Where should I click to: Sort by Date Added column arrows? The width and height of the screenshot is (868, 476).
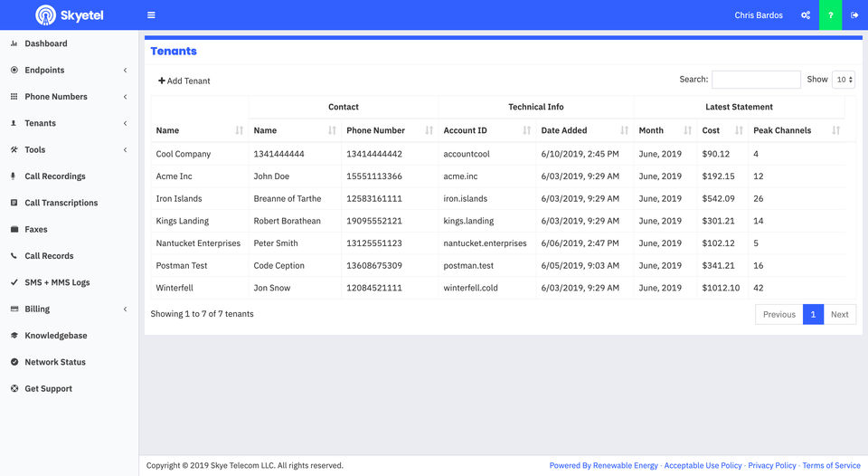624,130
